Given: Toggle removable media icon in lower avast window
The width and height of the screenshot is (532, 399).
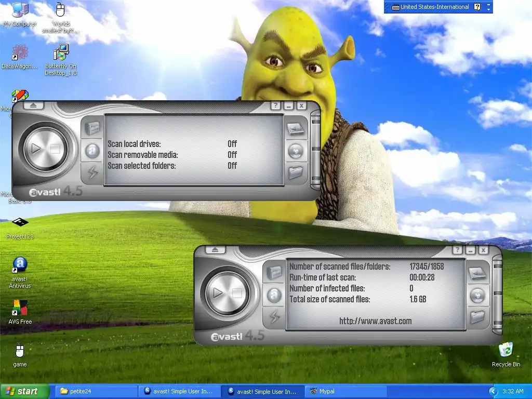Looking at the screenshot, I should (x=477, y=295).
